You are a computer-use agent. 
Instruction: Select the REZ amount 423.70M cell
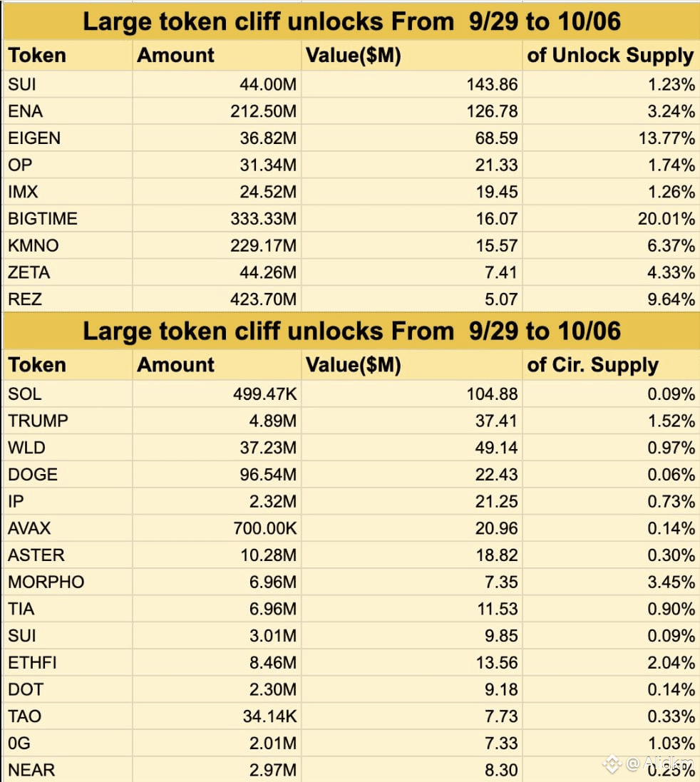[x=217, y=299]
